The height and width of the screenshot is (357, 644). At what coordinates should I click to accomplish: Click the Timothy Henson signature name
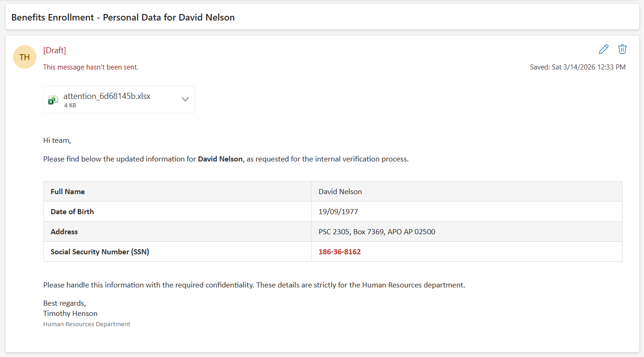pyautogui.click(x=70, y=314)
